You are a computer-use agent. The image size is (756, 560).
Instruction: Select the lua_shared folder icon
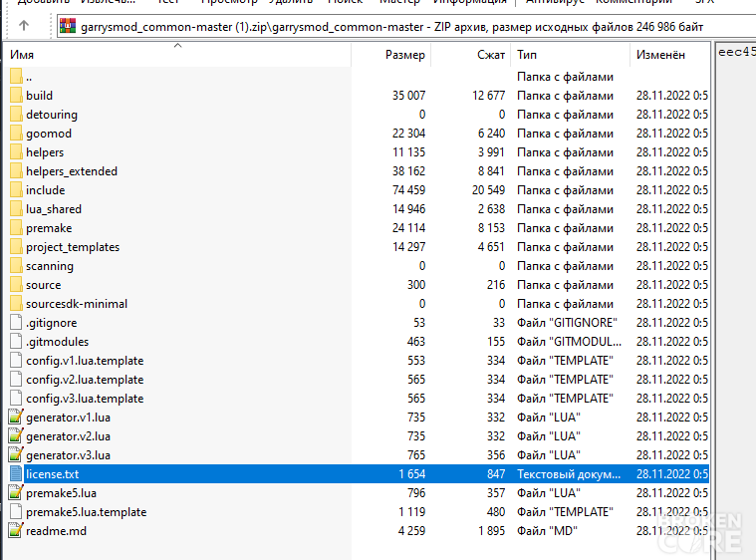tap(16, 208)
